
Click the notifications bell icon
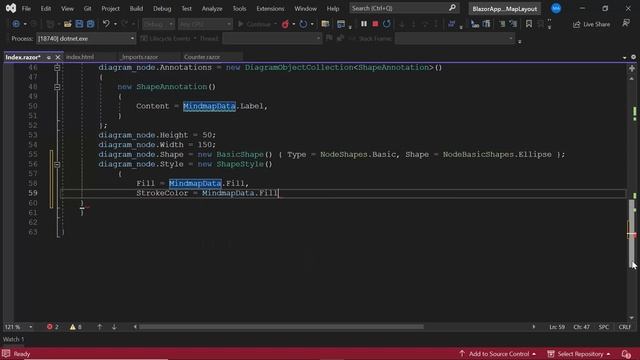click(626, 354)
